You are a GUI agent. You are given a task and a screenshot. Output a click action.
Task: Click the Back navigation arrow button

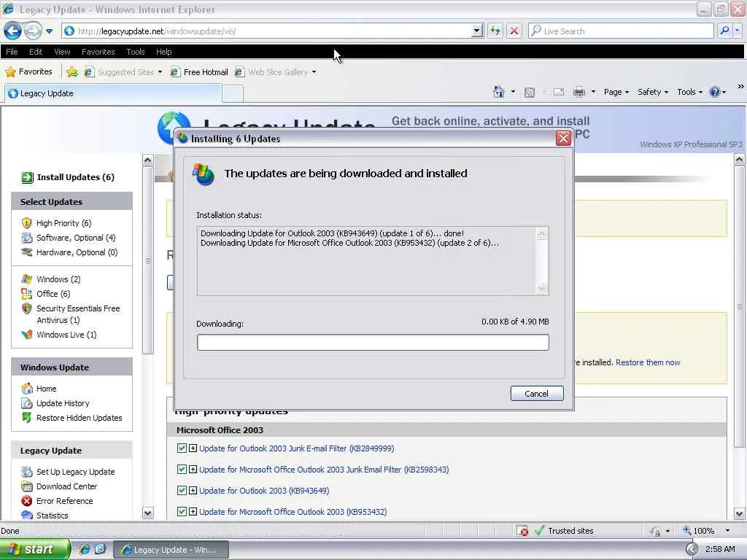[12, 31]
